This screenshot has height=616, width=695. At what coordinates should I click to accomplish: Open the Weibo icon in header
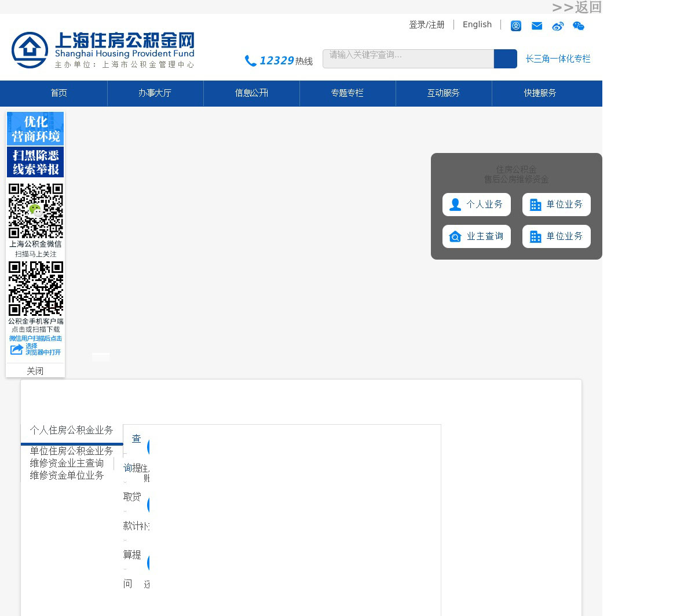(558, 26)
